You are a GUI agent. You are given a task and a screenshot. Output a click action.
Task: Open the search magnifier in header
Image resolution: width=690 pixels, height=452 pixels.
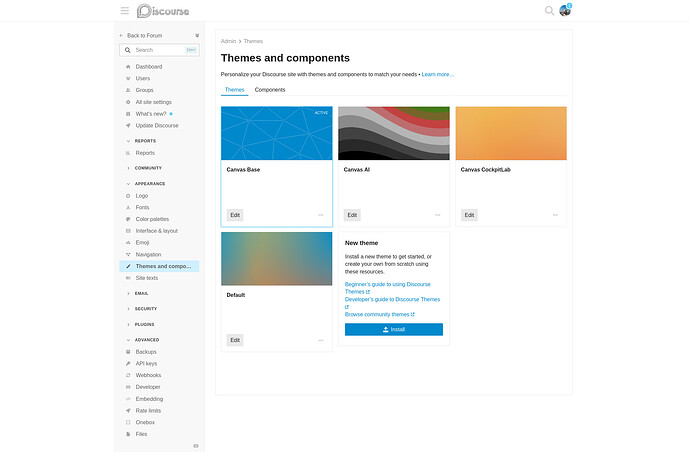point(549,11)
